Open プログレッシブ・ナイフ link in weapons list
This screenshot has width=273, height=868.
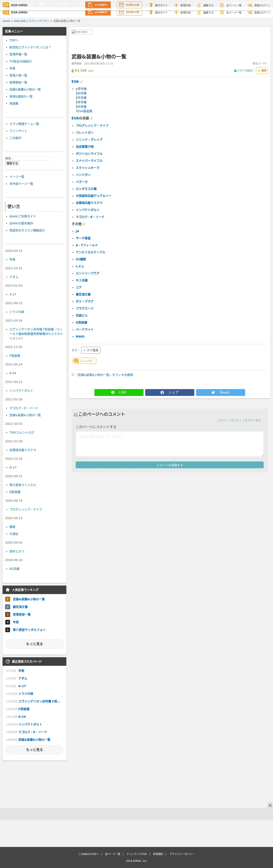92,126
